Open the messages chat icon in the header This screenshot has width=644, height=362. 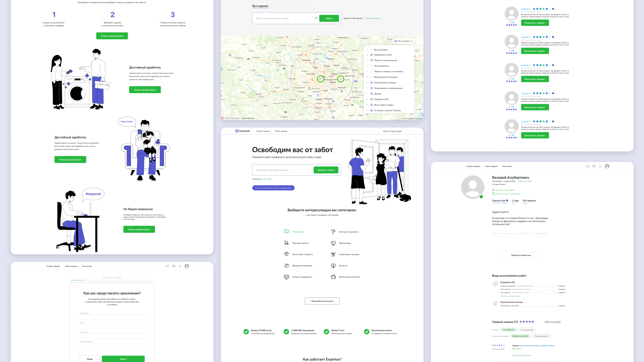[594, 166]
